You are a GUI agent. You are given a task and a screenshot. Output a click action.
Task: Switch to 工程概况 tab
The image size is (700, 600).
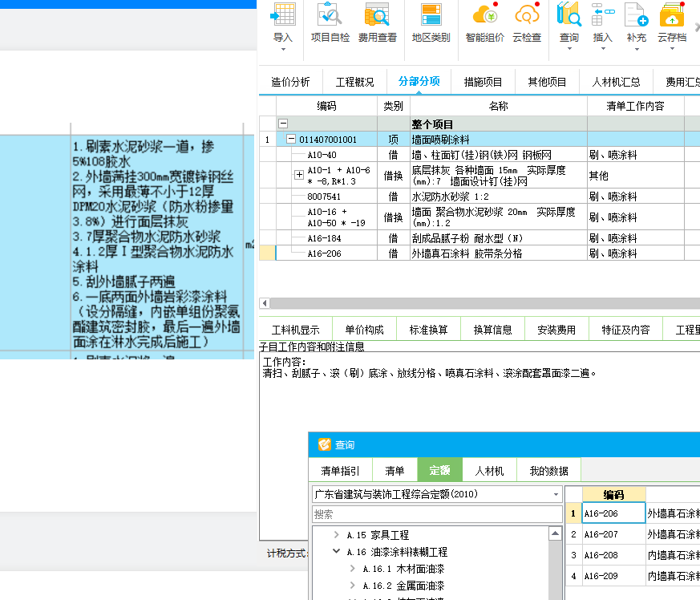click(355, 82)
